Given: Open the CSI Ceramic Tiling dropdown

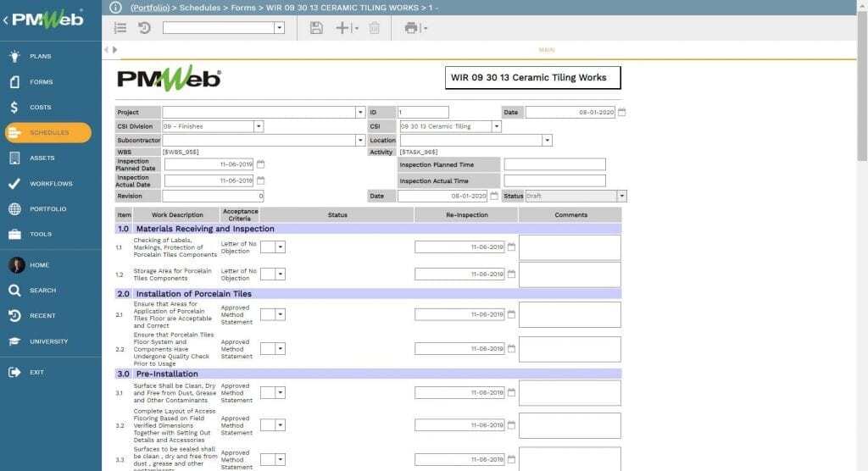Looking at the screenshot, I should tap(496, 127).
